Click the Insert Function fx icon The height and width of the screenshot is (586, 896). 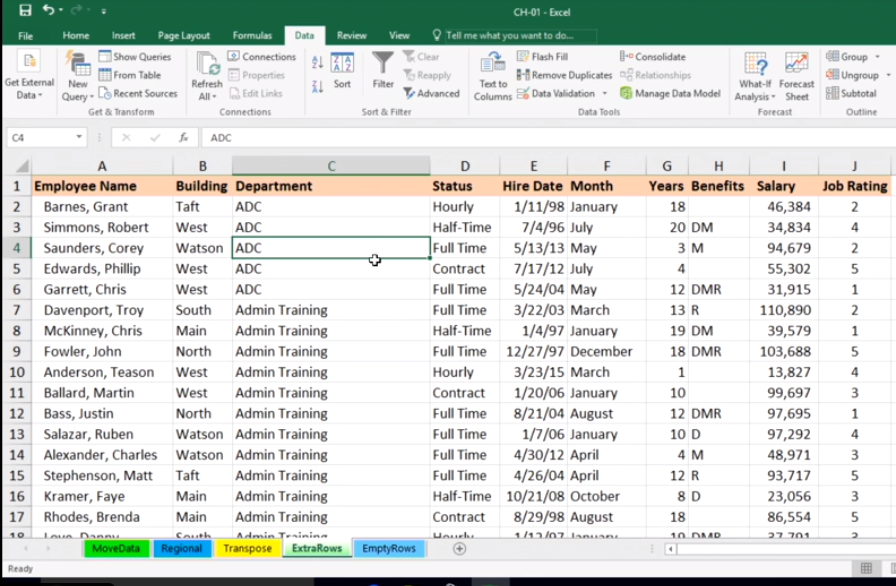click(183, 138)
